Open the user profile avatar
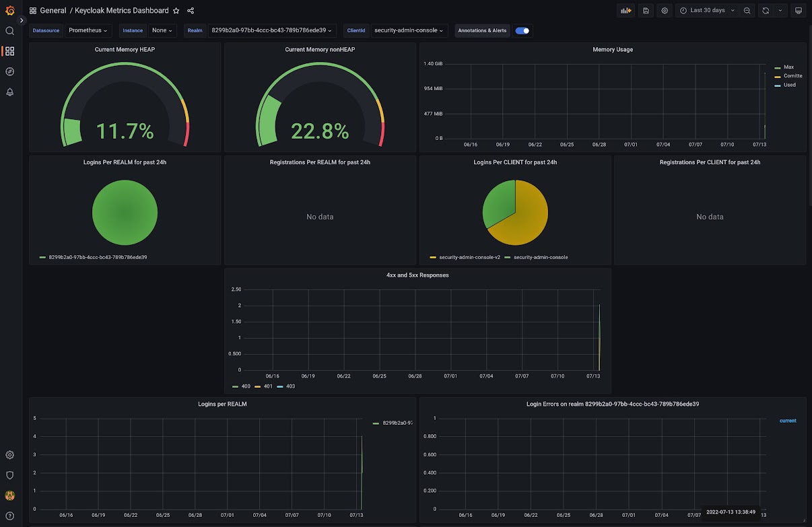The image size is (812, 527). click(9, 495)
